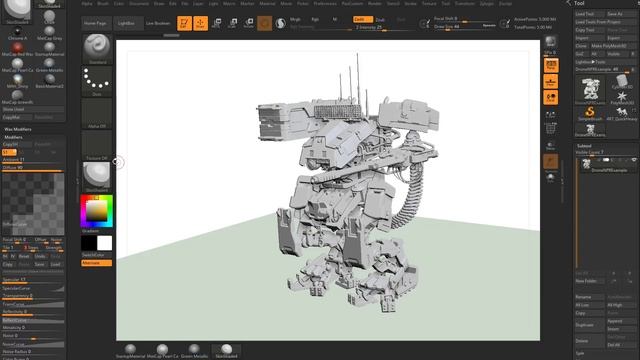Select the SimpleBrush tool
This screenshot has width=640, height=360.
[590, 113]
